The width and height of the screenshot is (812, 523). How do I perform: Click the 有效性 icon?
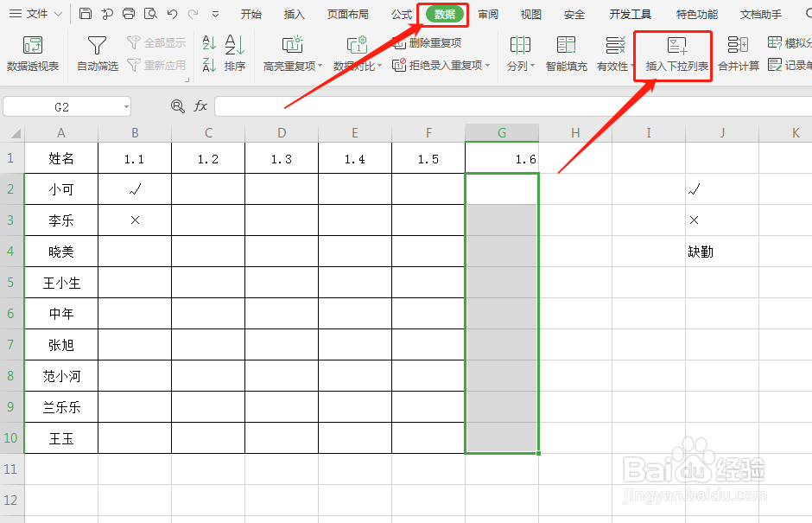(615, 45)
